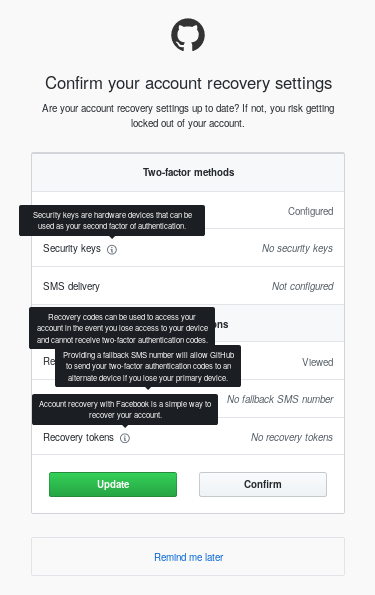Screen dimensions: 375x595
Task: Click the fallback SMS number tooltip
Action: (x=148, y=366)
